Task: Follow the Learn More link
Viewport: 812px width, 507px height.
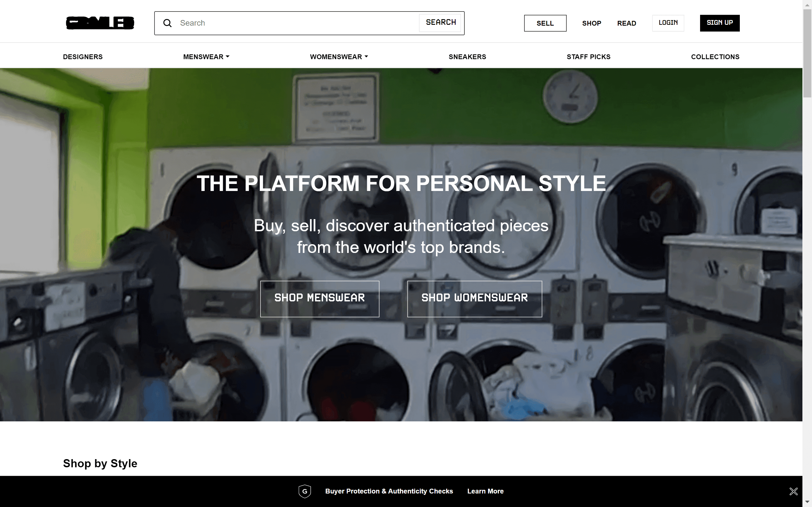Action: pyautogui.click(x=485, y=491)
